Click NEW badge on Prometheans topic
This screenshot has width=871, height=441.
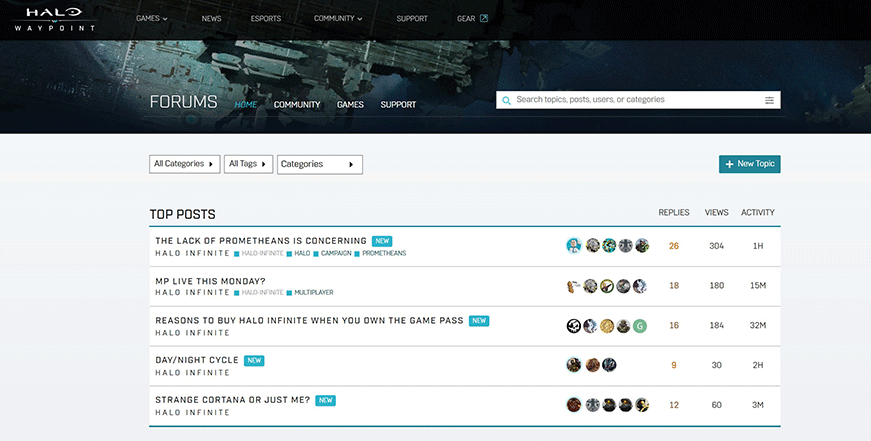pyautogui.click(x=382, y=241)
